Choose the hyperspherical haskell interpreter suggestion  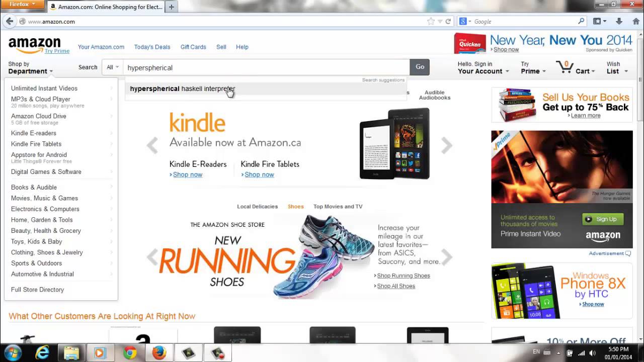point(266,89)
